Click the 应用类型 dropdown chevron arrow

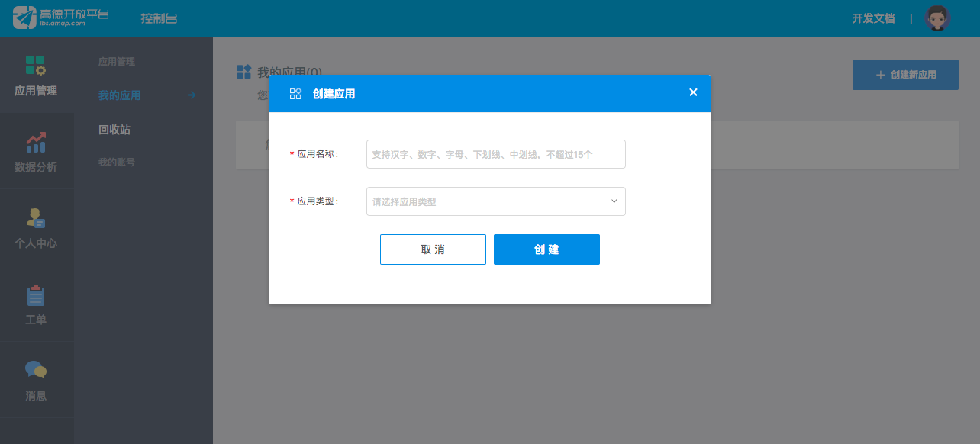614,201
